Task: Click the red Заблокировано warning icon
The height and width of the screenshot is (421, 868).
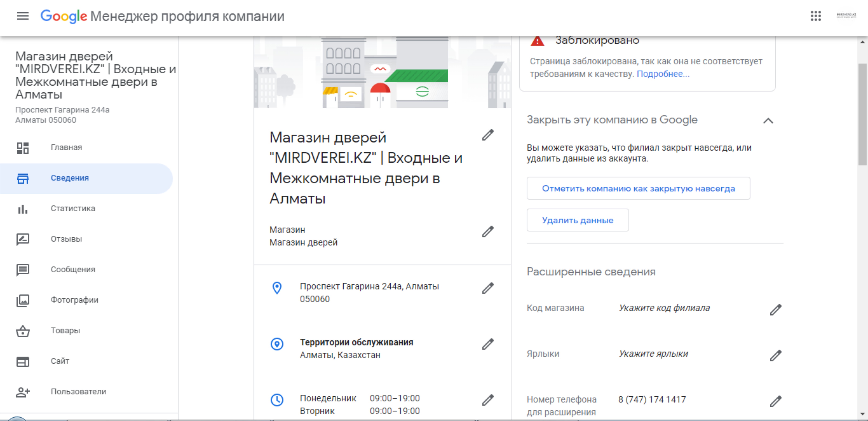Action: coord(537,41)
